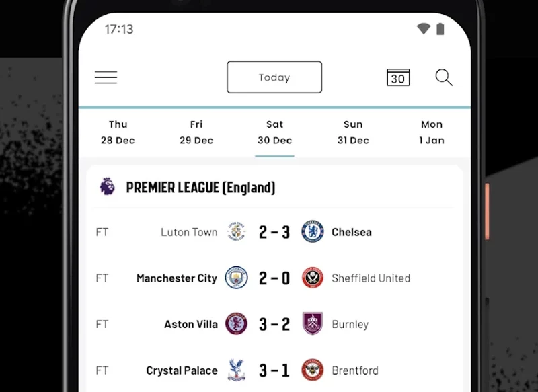Screen dimensions: 538x392
Task: Tap the Brentford club crest
Action: pyautogui.click(x=313, y=370)
